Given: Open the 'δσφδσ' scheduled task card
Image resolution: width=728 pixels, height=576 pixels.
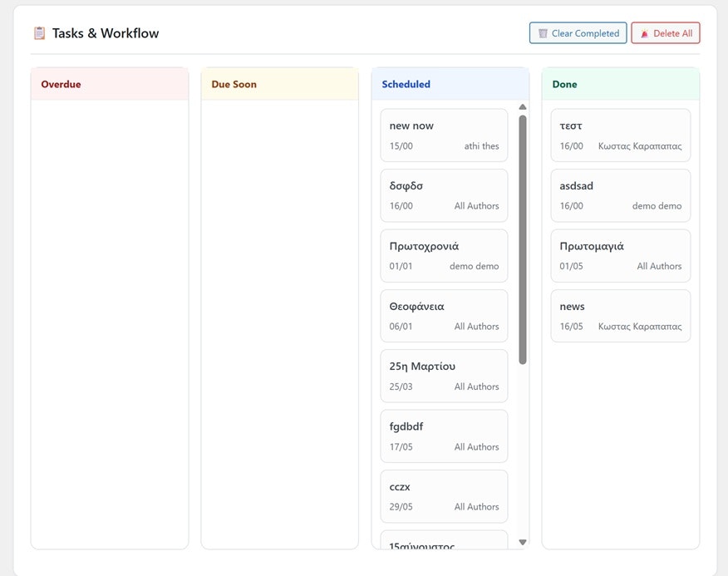Looking at the screenshot, I should point(444,195).
